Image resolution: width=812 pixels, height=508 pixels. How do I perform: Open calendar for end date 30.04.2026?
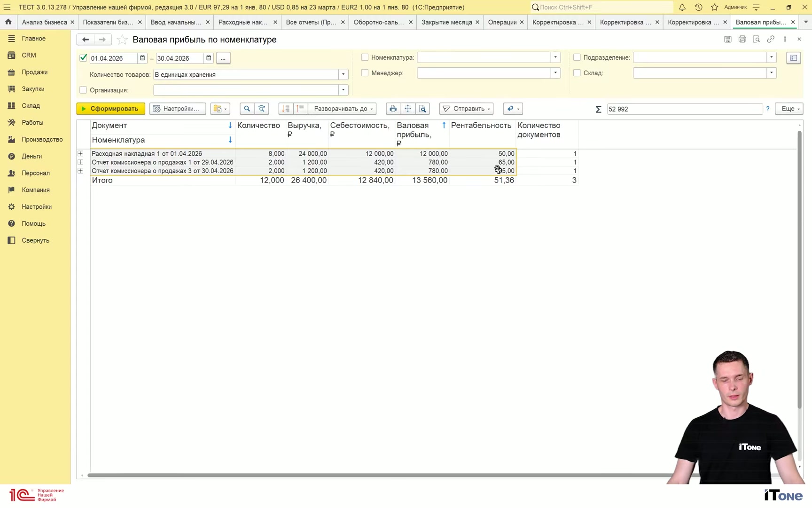[x=209, y=58]
